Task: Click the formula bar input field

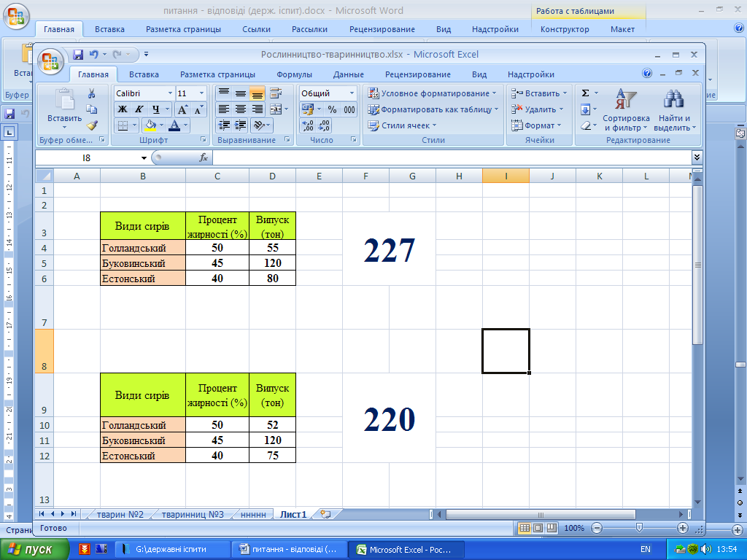Action: [452, 157]
